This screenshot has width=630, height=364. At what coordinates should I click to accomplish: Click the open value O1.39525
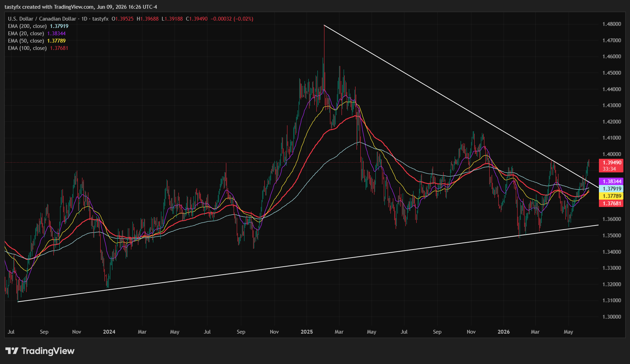123,19
